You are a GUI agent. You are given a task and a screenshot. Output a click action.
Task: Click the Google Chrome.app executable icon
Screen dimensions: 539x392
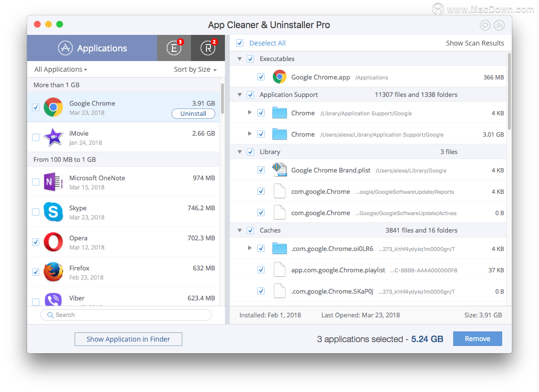click(280, 77)
